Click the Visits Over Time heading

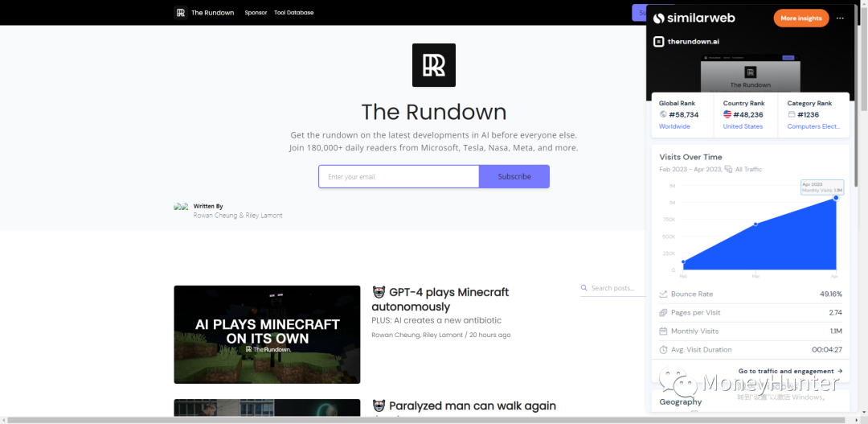pyautogui.click(x=691, y=157)
